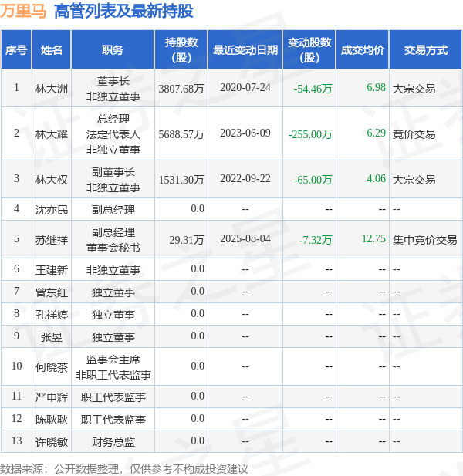Click the 最近变动日期 column header
The height and width of the screenshot is (476, 463).
click(x=245, y=50)
